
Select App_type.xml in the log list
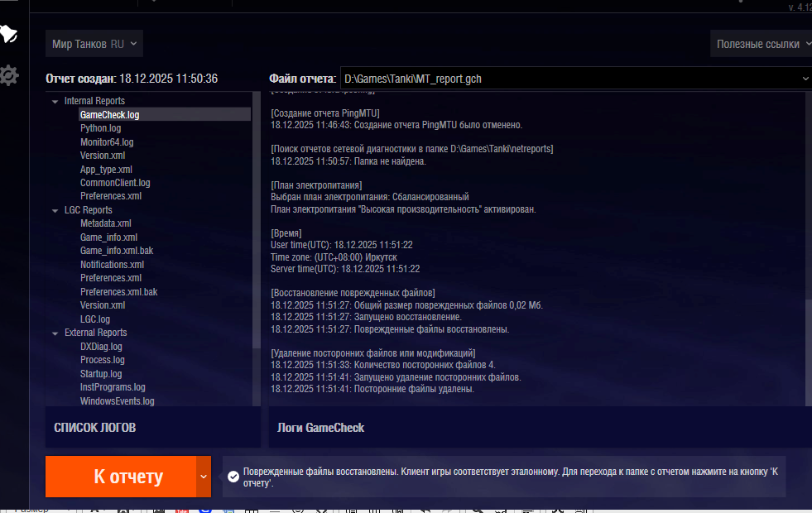tap(106, 170)
